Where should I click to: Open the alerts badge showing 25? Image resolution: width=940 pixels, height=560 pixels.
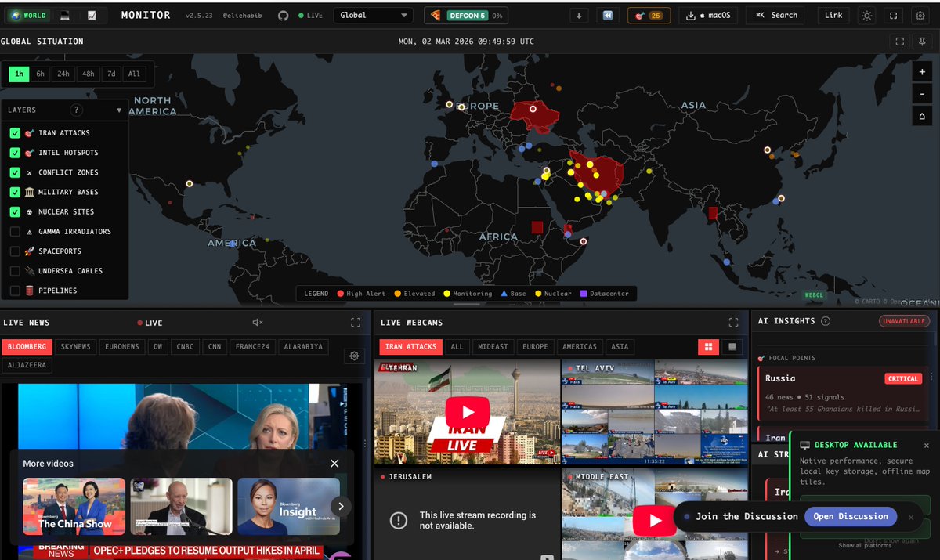[649, 15]
